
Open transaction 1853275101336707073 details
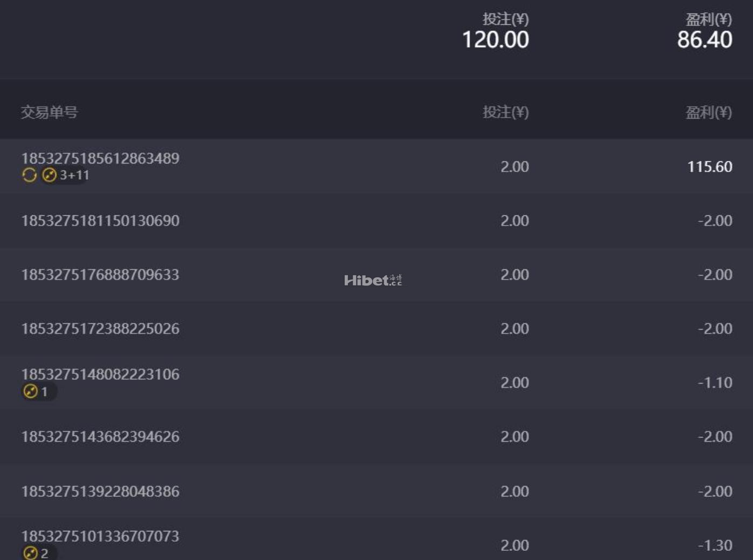click(100, 536)
